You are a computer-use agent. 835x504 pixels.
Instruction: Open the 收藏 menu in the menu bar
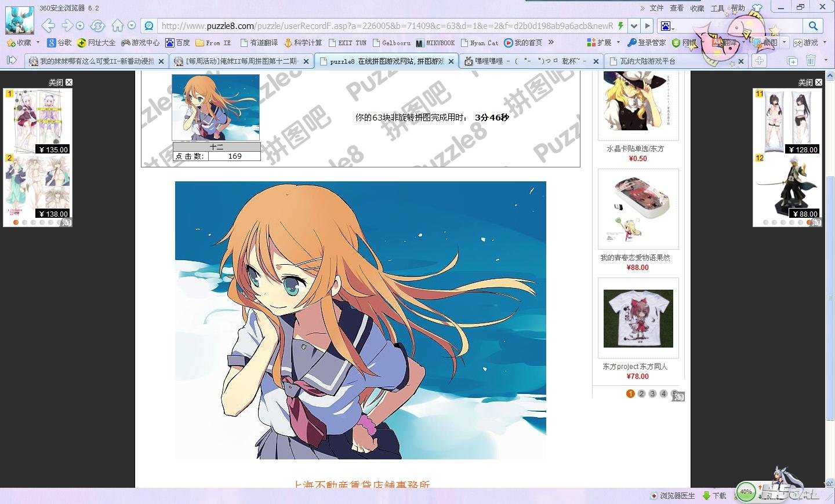coord(697,8)
